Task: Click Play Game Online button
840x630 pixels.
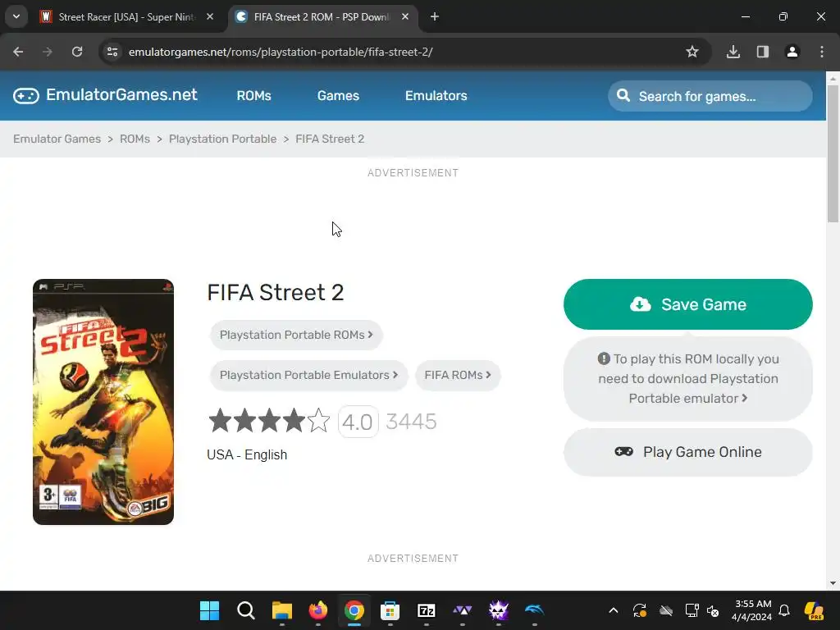Action: (x=688, y=452)
